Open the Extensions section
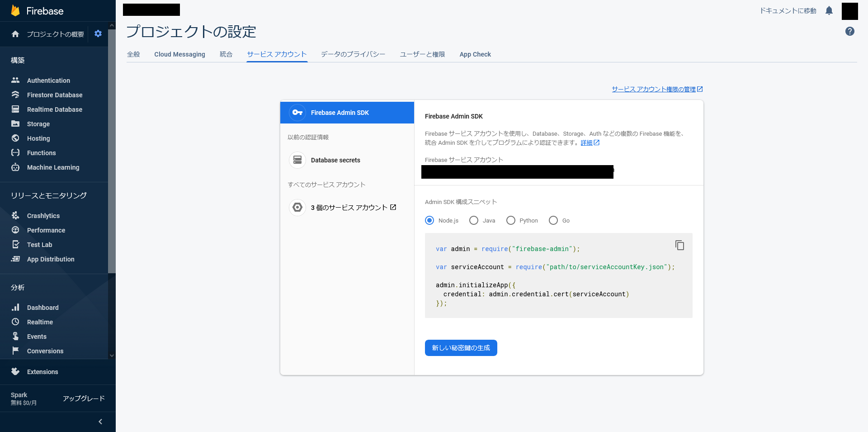 coord(42,372)
